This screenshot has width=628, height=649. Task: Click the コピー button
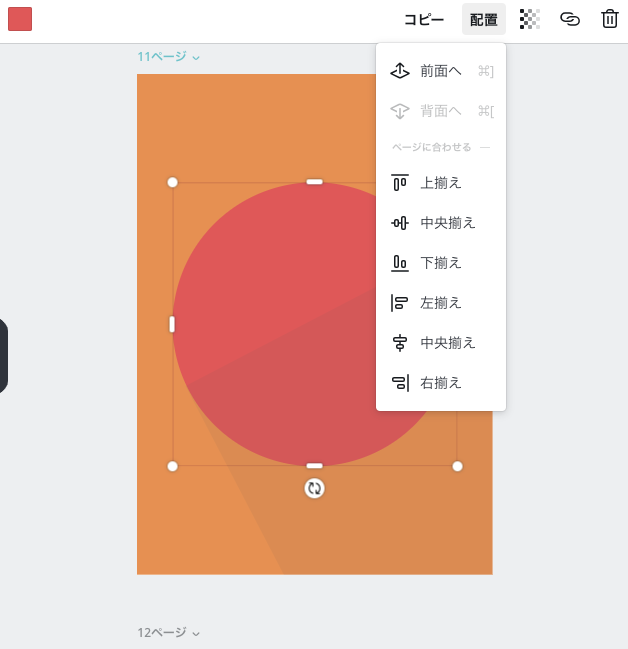(424, 19)
